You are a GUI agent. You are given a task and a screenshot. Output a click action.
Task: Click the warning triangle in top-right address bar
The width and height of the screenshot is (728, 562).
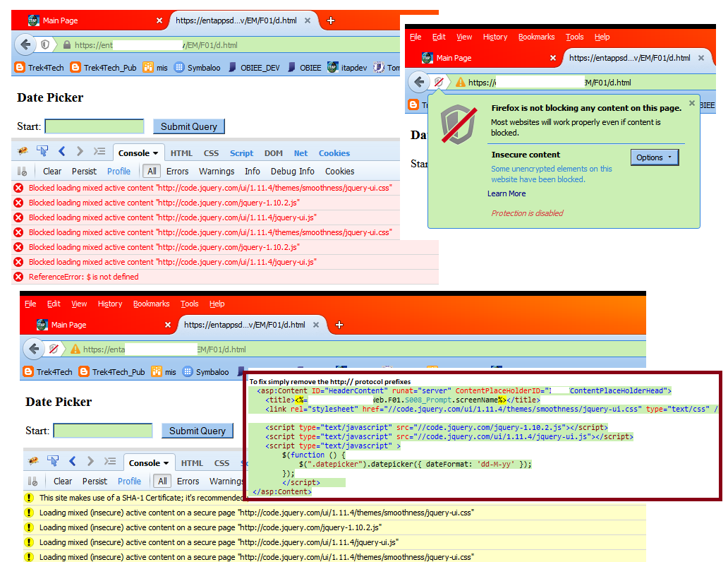460,83
